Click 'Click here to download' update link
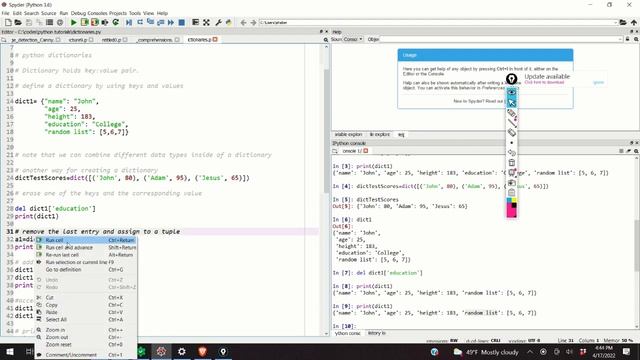Image resolution: width=640 pixels, height=360 pixels. click(544, 82)
